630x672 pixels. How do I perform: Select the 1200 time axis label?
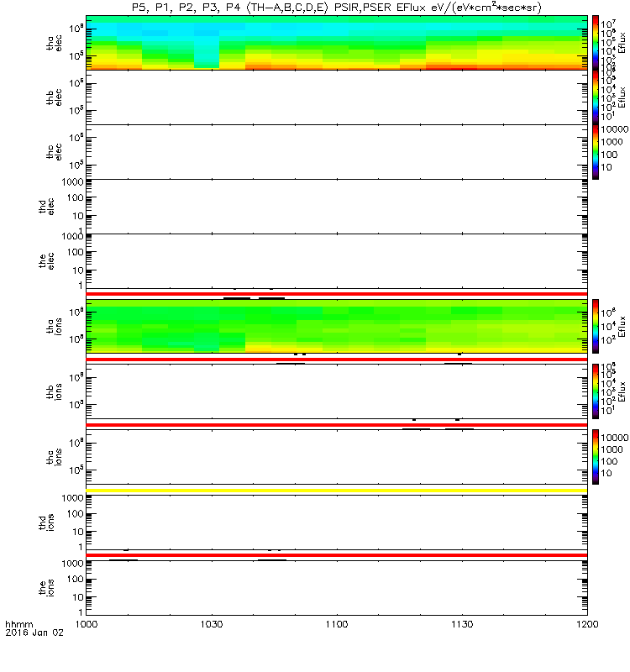(x=587, y=624)
